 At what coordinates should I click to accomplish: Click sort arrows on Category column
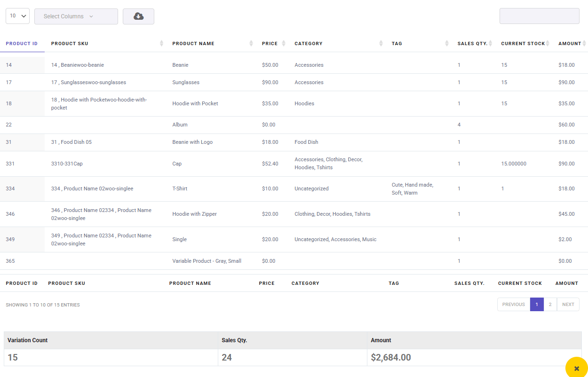[x=381, y=44]
